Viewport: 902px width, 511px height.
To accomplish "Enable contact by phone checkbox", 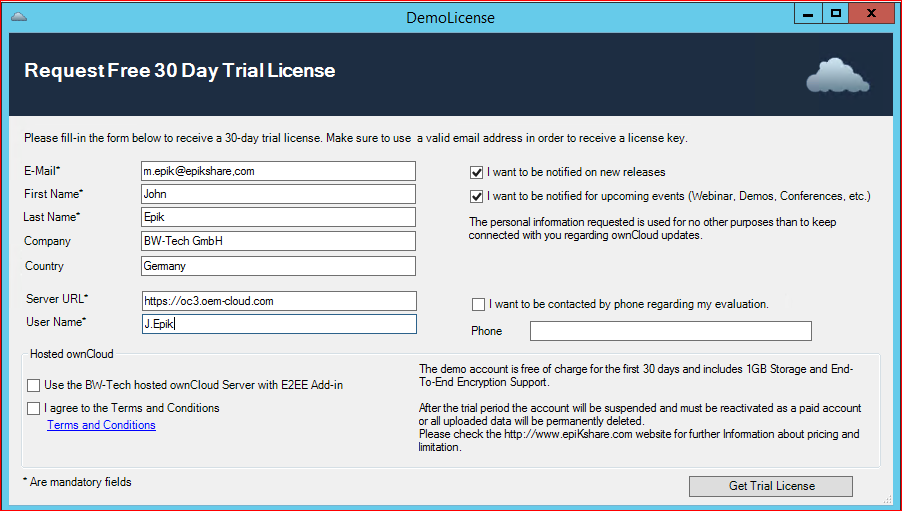I will 478,304.
